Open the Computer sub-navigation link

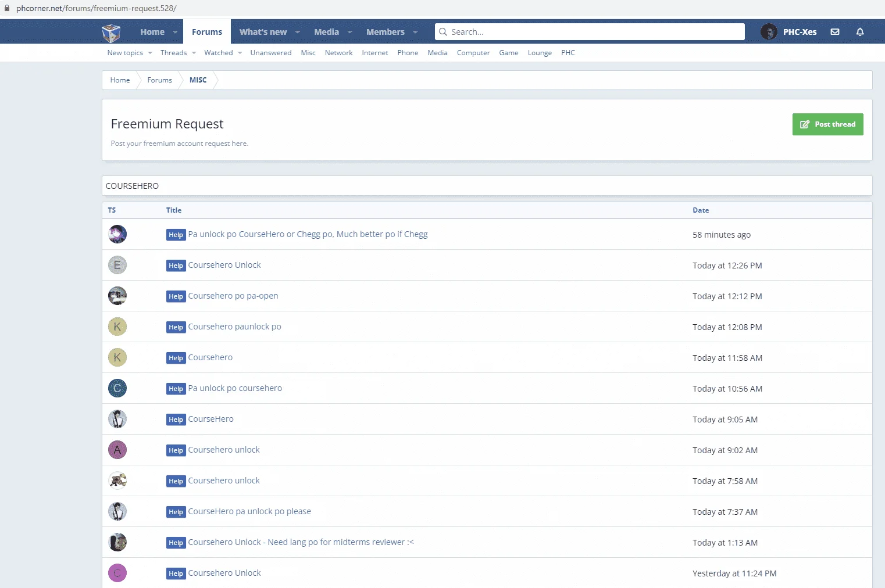click(x=473, y=53)
